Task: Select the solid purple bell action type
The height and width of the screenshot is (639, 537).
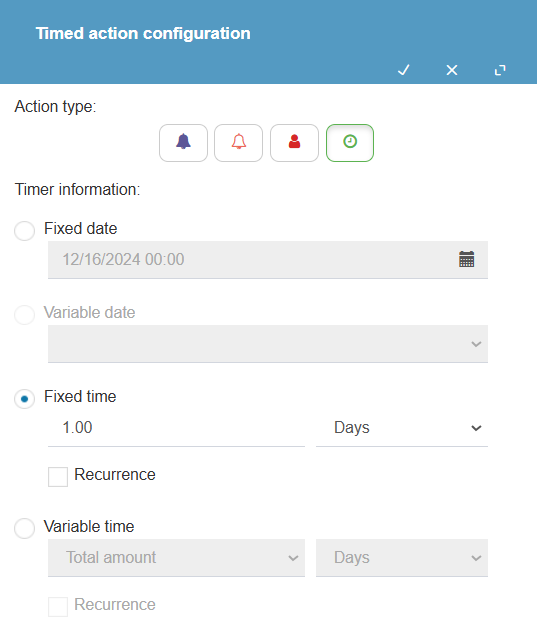Action: (x=183, y=143)
